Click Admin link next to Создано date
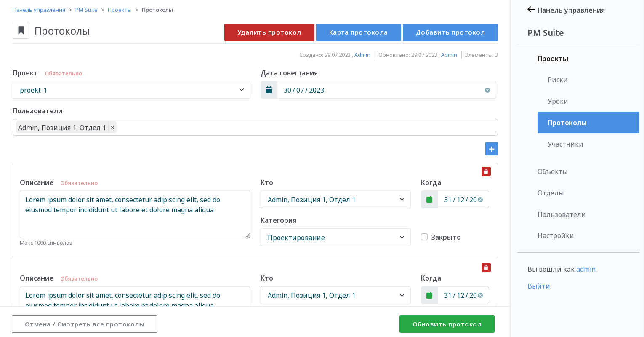The width and height of the screenshot is (644, 337). [x=362, y=55]
